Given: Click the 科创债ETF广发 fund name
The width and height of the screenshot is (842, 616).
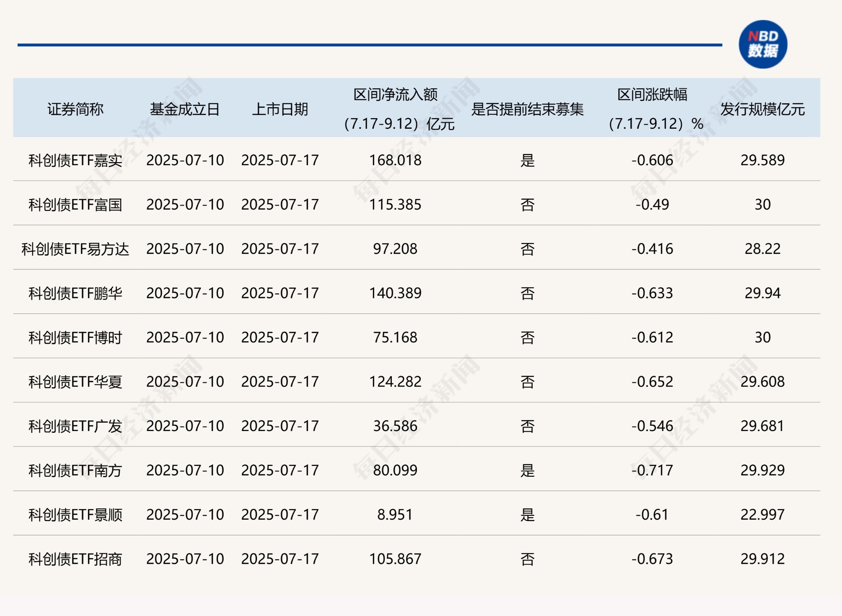Looking at the screenshot, I should 75,426.
